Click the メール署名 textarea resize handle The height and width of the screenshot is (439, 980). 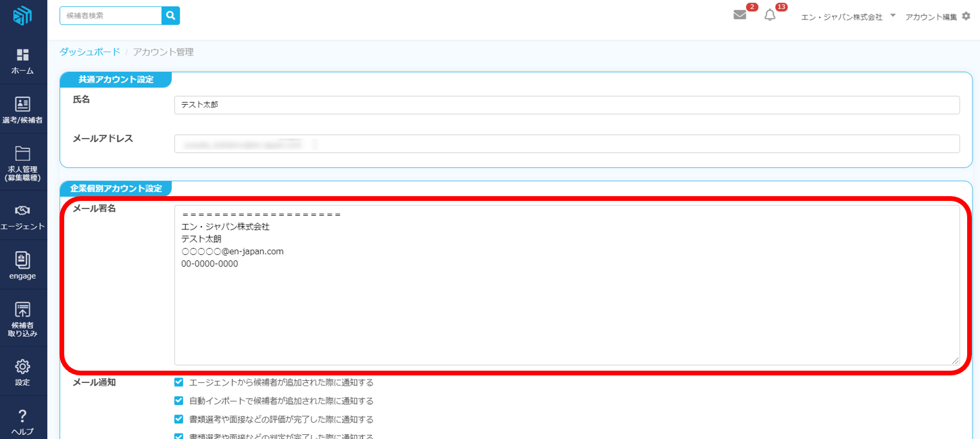coord(955,361)
